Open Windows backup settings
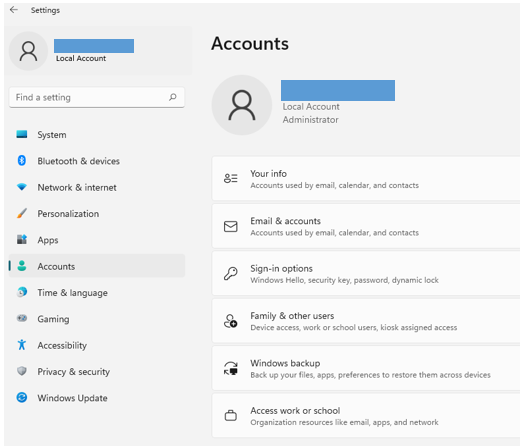This screenshot has height=446, width=526. tap(366, 368)
